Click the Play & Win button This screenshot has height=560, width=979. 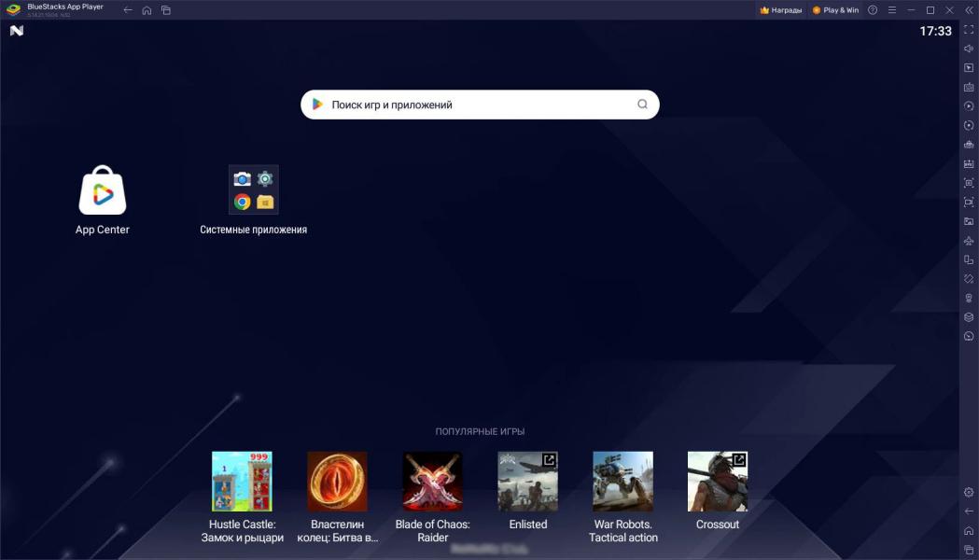point(835,10)
